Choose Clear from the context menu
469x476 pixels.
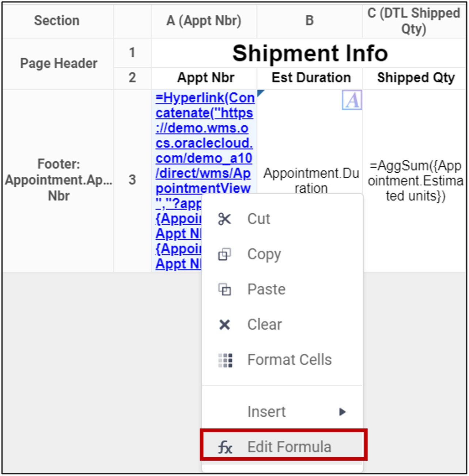coord(264,324)
